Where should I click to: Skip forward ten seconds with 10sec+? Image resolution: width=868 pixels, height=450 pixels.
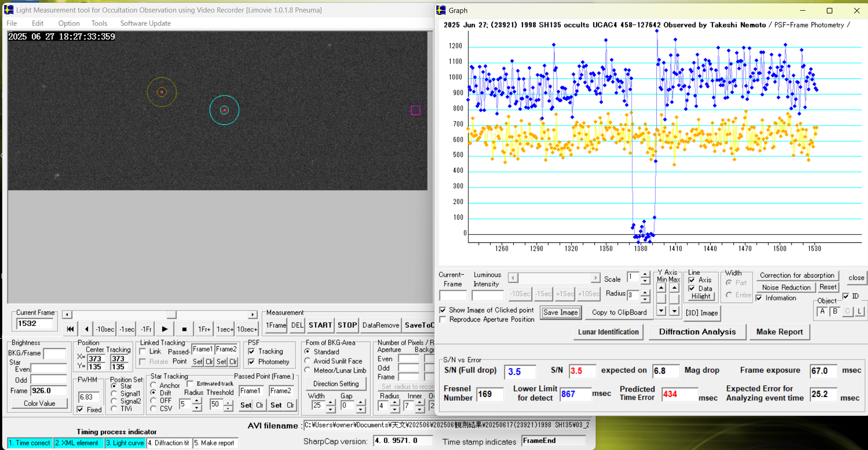247,329
